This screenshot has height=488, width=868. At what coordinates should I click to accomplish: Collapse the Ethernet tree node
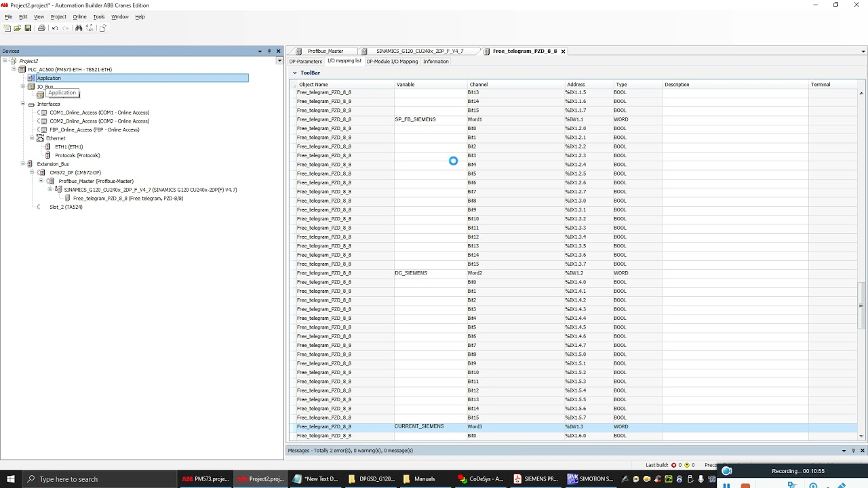pos(31,138)
